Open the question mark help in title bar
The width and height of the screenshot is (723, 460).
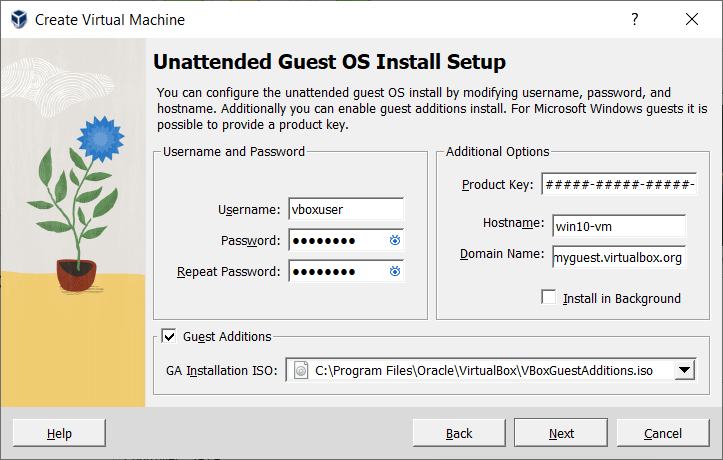(x=634, y=19)
